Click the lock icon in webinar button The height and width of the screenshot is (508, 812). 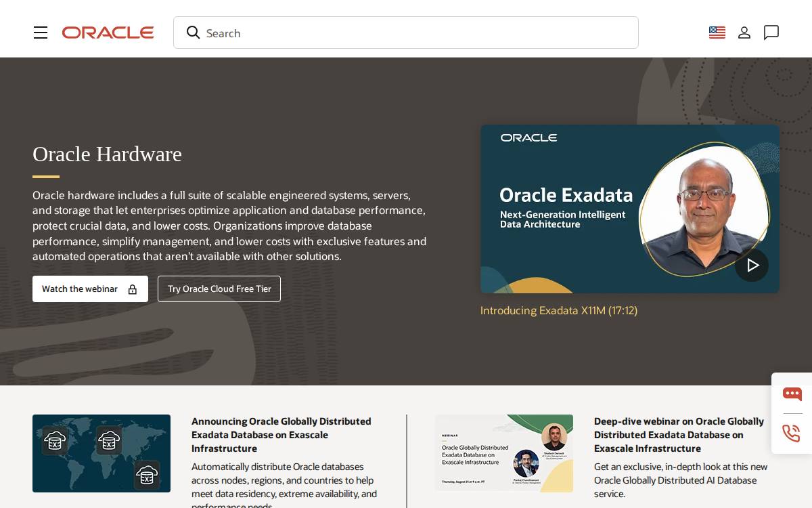pyautogui.click(x=133, y=289)
